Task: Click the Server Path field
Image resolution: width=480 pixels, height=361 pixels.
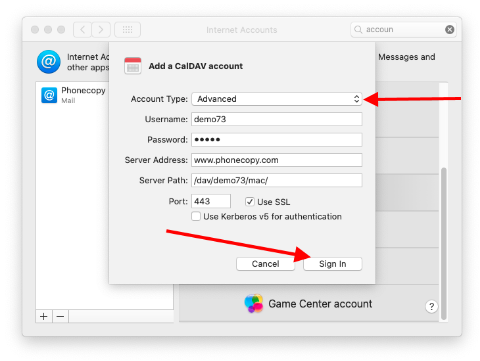Action: (277, 180)
